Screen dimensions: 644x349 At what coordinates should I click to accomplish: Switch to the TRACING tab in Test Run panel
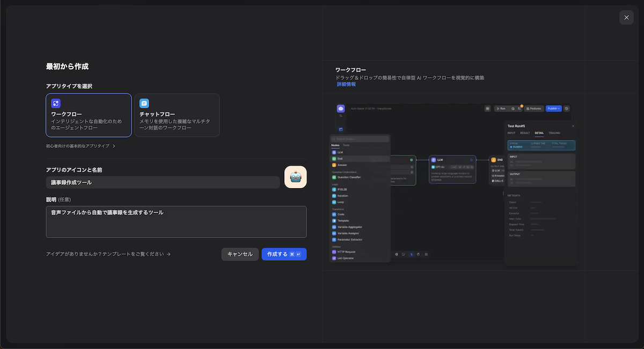[554, 133]
